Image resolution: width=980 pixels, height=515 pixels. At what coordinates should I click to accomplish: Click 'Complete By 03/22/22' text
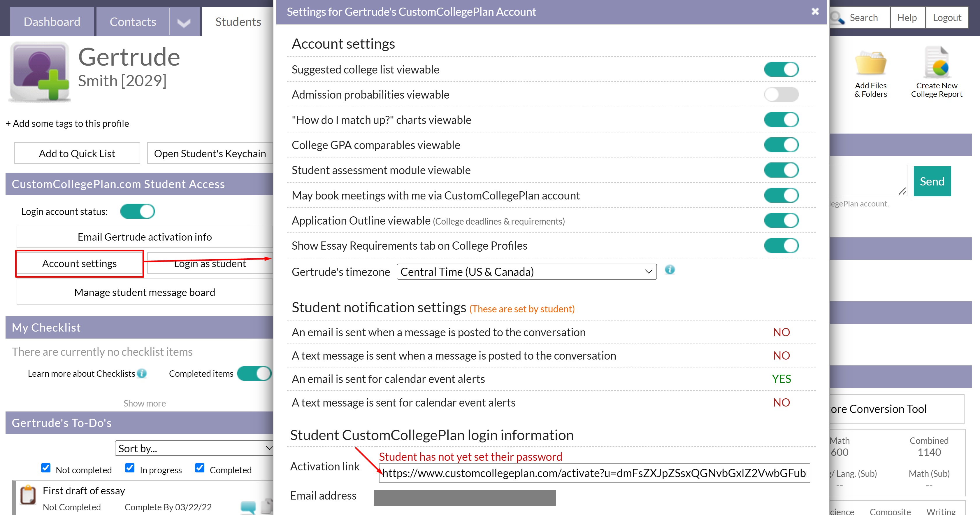pyautogui.click(x=168, y=507)
